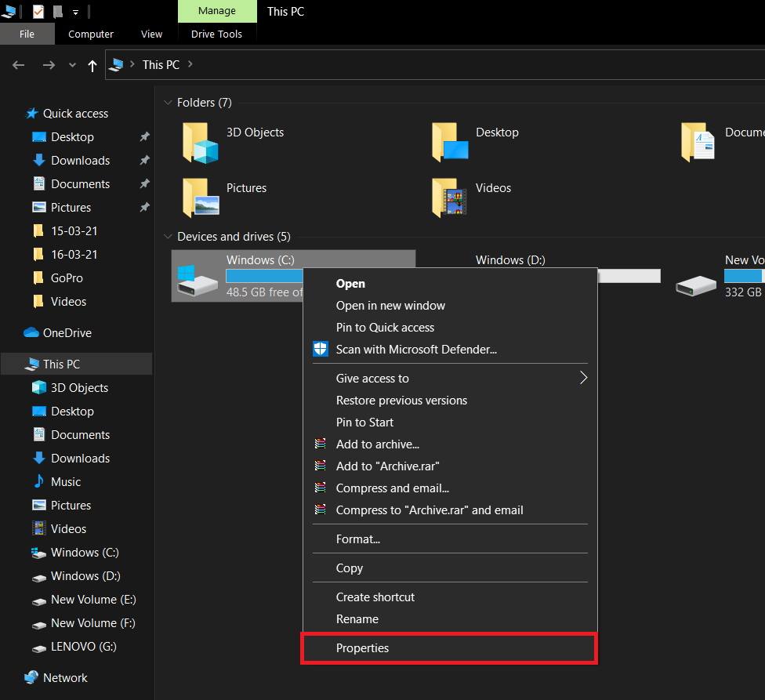Open the 16-03-21 folder in sidebar

(74, 254)
